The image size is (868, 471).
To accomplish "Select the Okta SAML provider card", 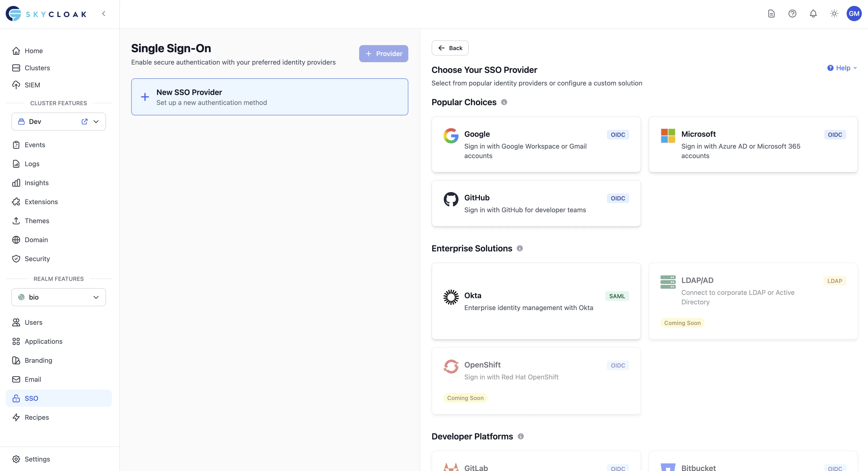I will pos(536,301).
